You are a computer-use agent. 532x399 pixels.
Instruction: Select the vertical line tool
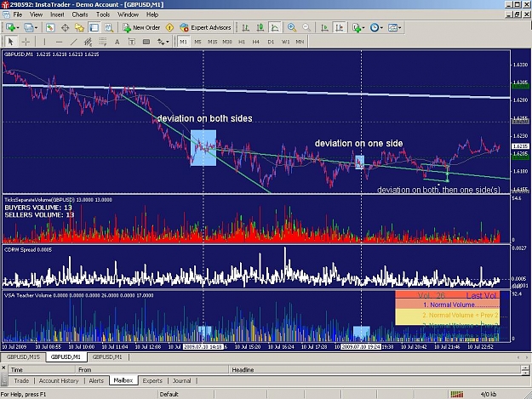point(44,42)
